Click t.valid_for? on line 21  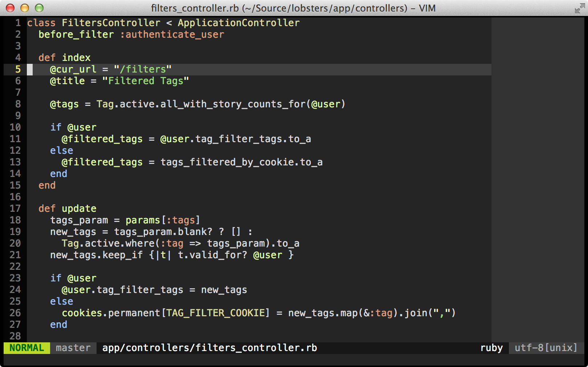(213, 255)
